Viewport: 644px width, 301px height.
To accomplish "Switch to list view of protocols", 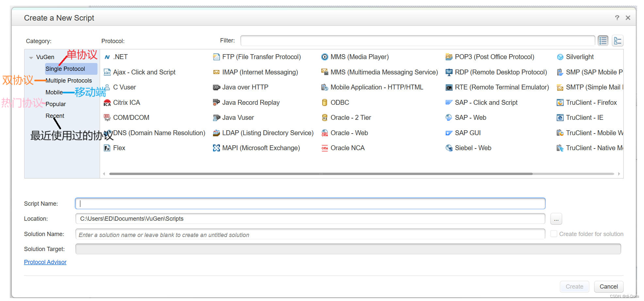I will [603, 41].
